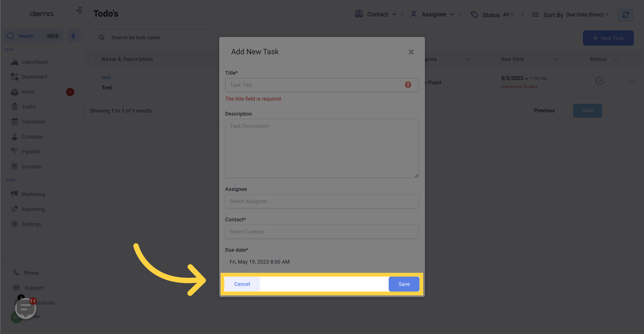Collapse the sidebar with the hamburger icon

[x=79, y=11]
